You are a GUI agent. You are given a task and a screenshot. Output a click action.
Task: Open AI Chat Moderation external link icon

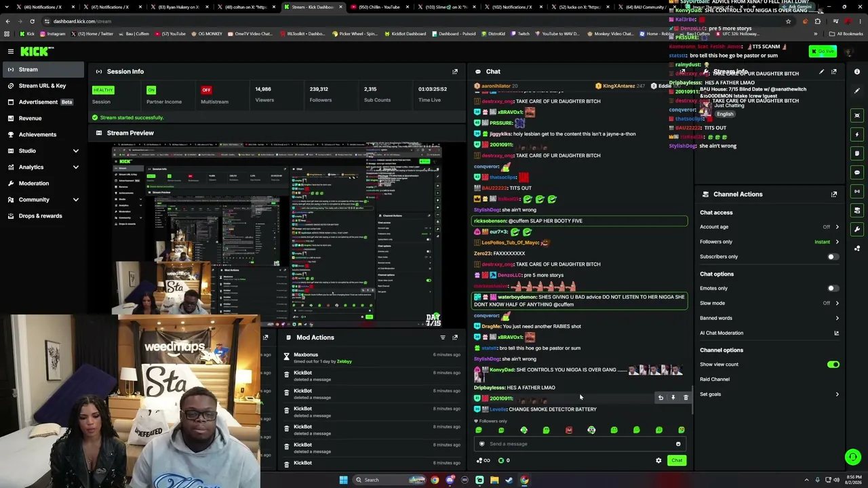tap(836, 333)
